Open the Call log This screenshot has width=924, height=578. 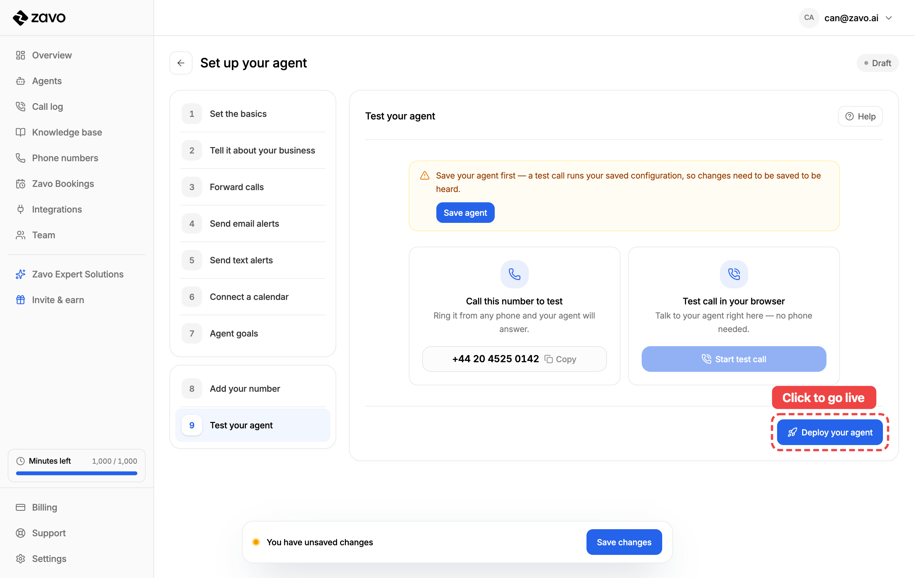click(47, 106)
